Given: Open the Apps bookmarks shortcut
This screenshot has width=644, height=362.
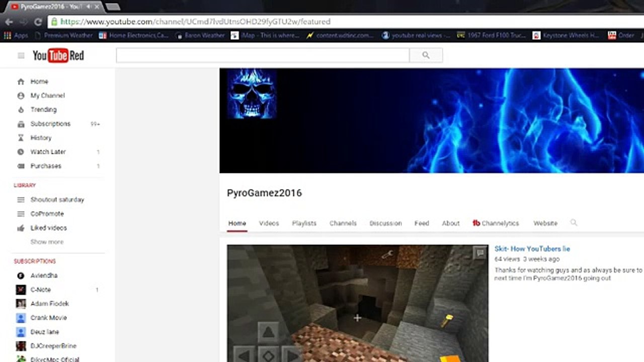Looking at the screenshot, I should pos(16,35).
